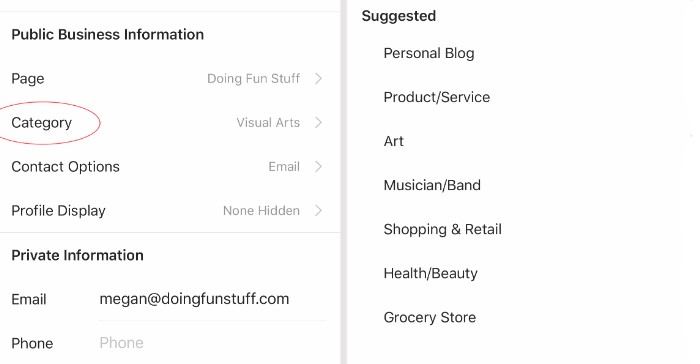
Task: Click the Phone input field
Action: tap(212, 343)
